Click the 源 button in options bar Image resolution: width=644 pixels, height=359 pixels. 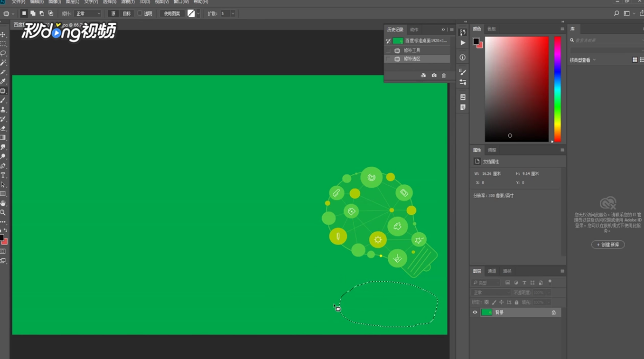(x=113, y=13)
